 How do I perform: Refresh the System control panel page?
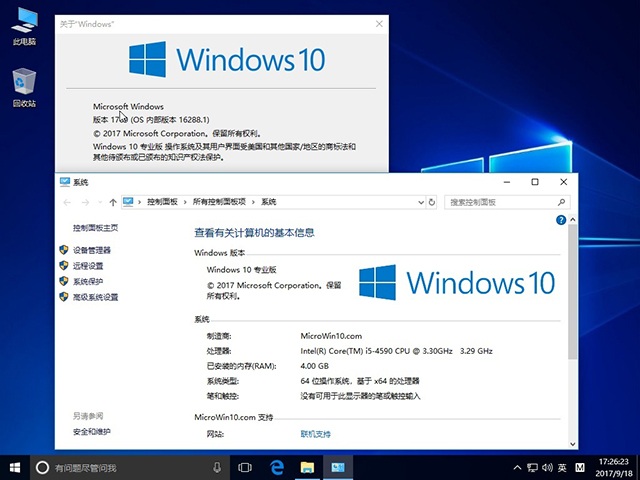pos(432,202)
